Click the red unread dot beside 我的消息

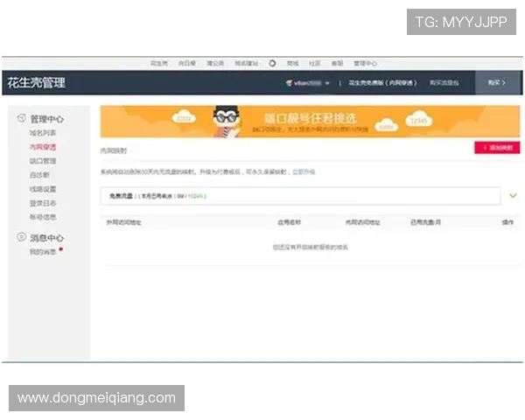click(61, 249)
